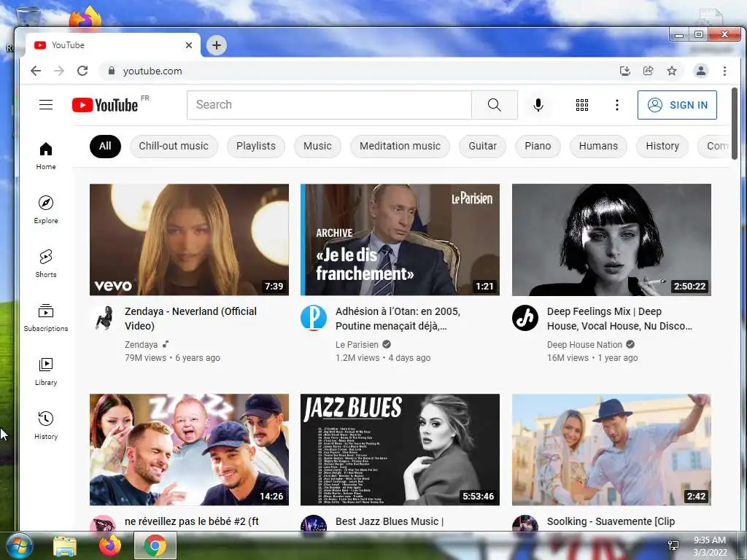Click the Chrome taskbar button
747x560 pixels.
tap(155, 545)
